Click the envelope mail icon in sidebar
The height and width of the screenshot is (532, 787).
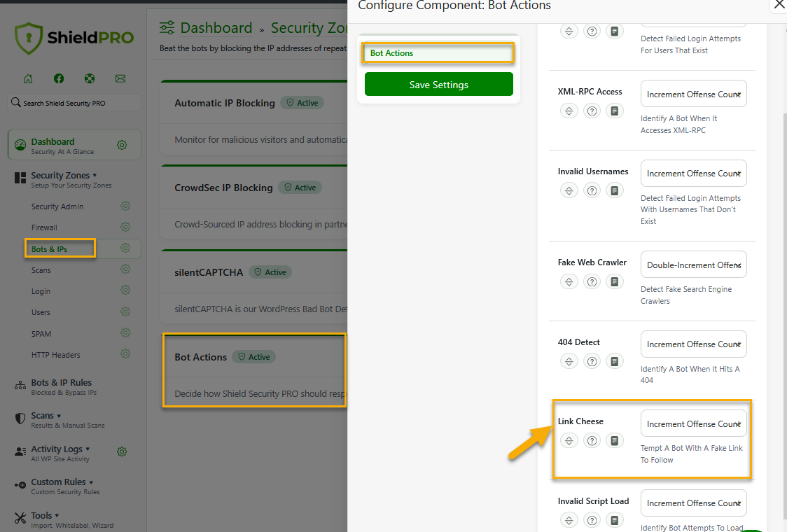tap(120, 78)
